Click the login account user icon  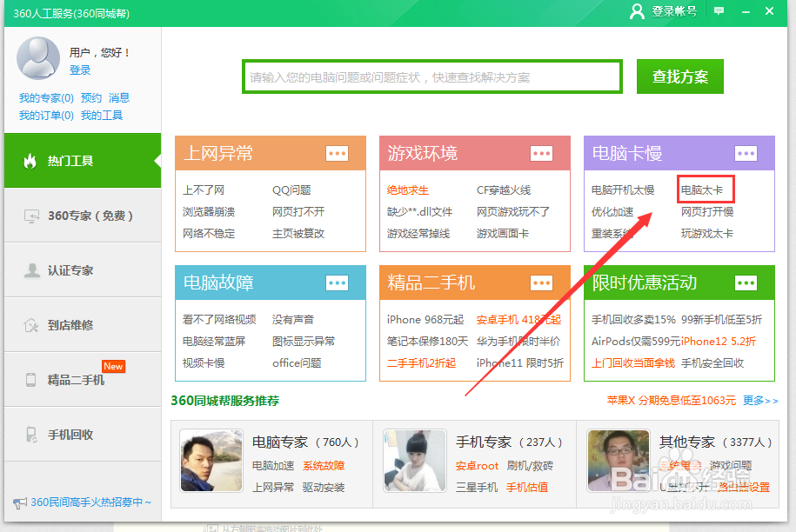[637, 11]
